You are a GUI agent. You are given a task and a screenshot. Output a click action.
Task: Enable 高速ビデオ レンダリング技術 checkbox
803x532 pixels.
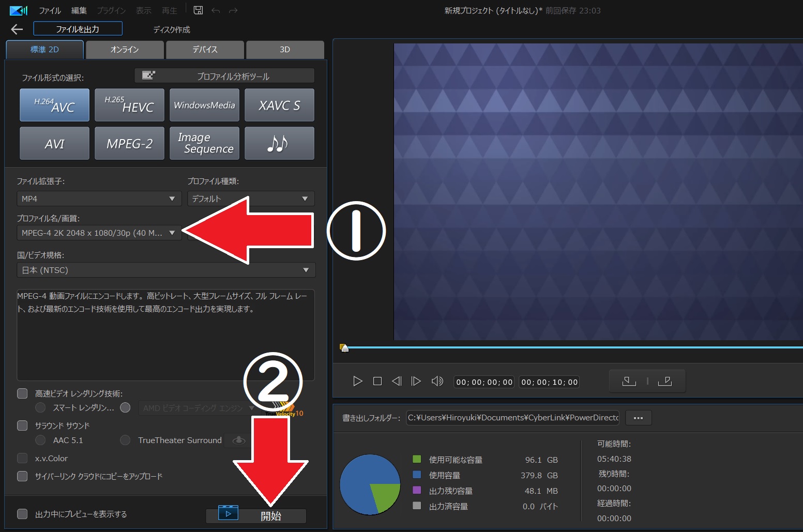(22, 394)
